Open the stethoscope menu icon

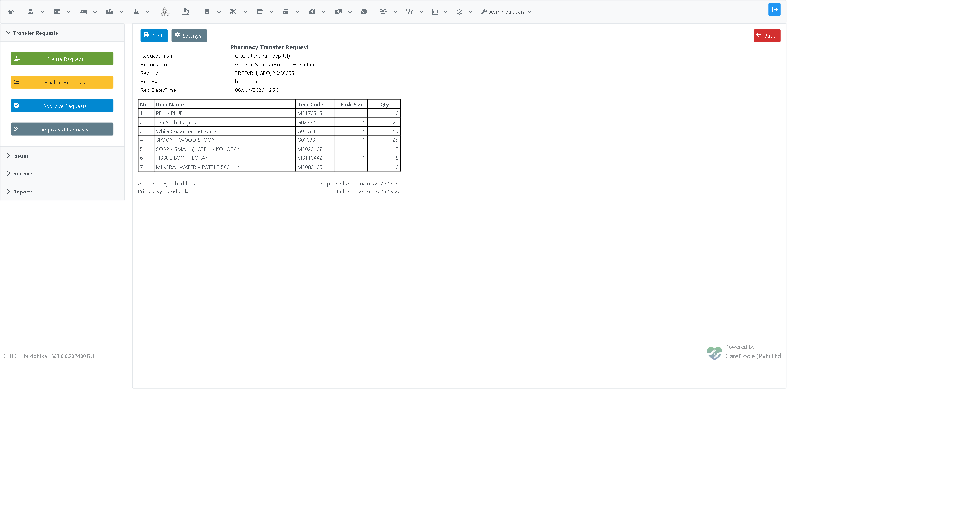pyautogui.click(x=409, y=12)
